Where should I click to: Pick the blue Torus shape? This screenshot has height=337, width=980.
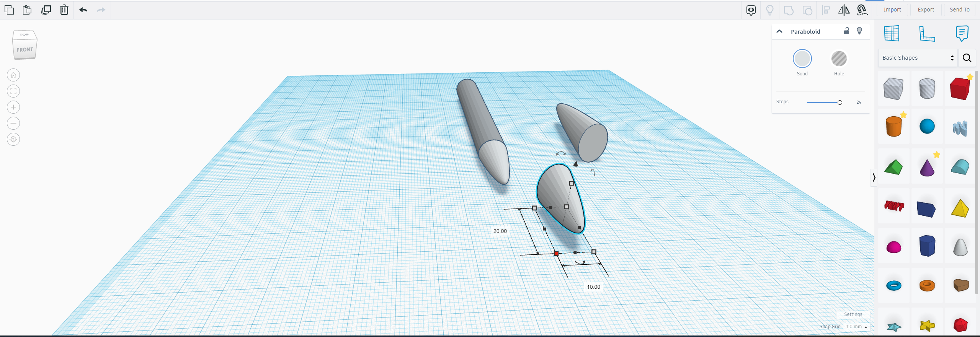click(893, 285)
